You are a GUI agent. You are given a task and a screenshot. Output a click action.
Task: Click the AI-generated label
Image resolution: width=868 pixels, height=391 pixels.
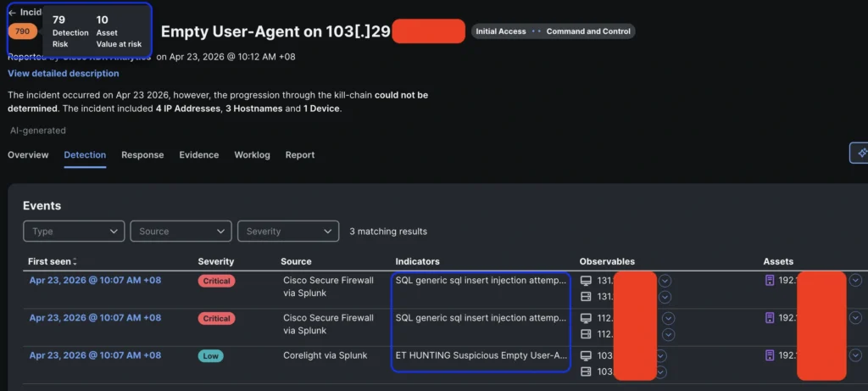[x=37, y=131]
